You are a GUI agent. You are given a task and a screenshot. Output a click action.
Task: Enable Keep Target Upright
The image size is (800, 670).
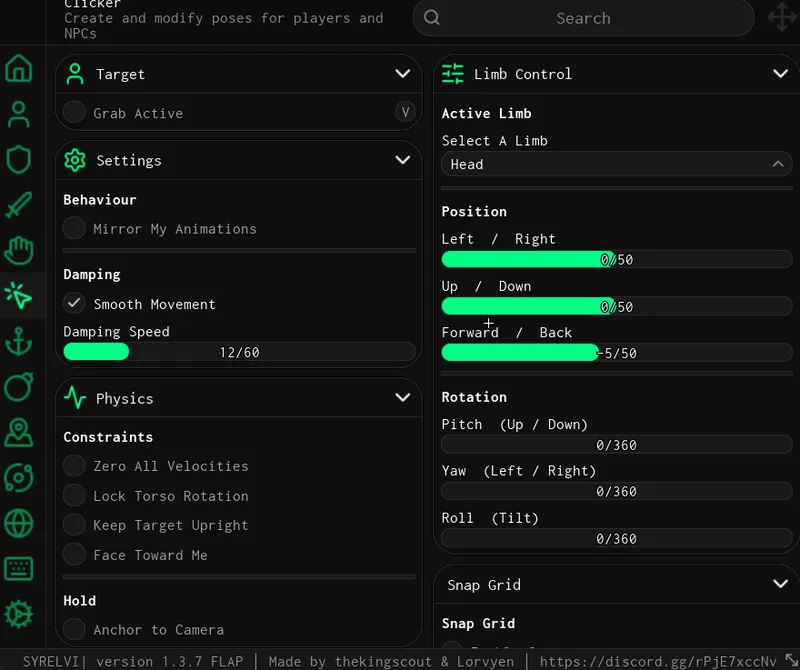click(x=74, y=525)
